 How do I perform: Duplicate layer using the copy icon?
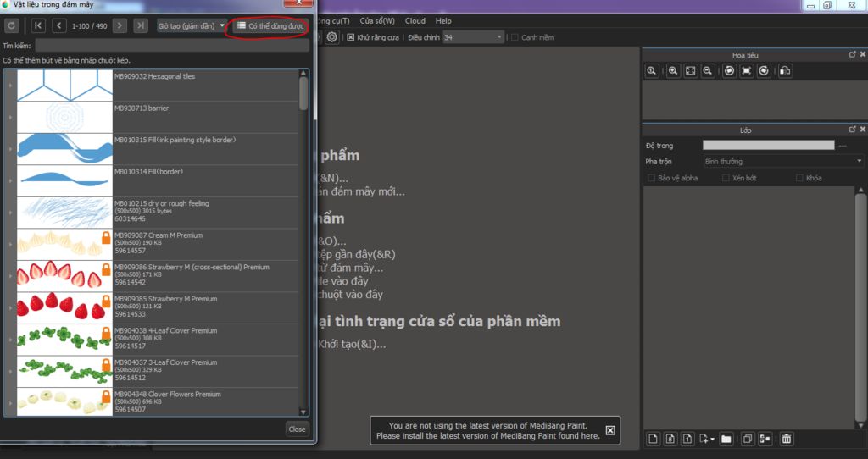[x=747, y=439]
